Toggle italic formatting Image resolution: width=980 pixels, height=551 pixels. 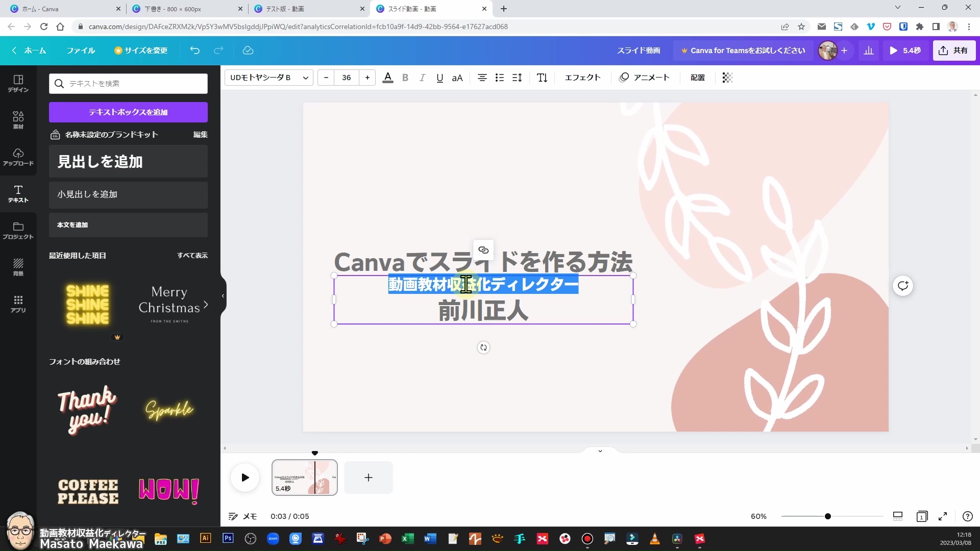tap(422, 78)
